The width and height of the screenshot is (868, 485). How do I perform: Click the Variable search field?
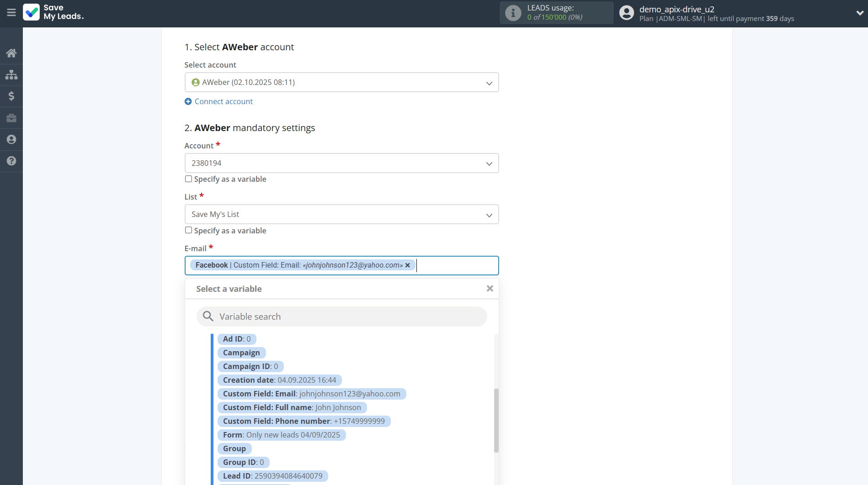click(x=341, y=316)
